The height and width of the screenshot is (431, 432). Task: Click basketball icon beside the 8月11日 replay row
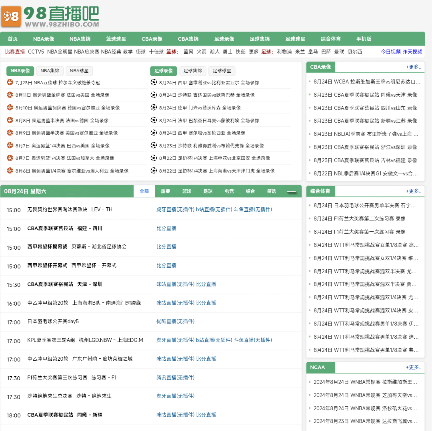(10, 95)
